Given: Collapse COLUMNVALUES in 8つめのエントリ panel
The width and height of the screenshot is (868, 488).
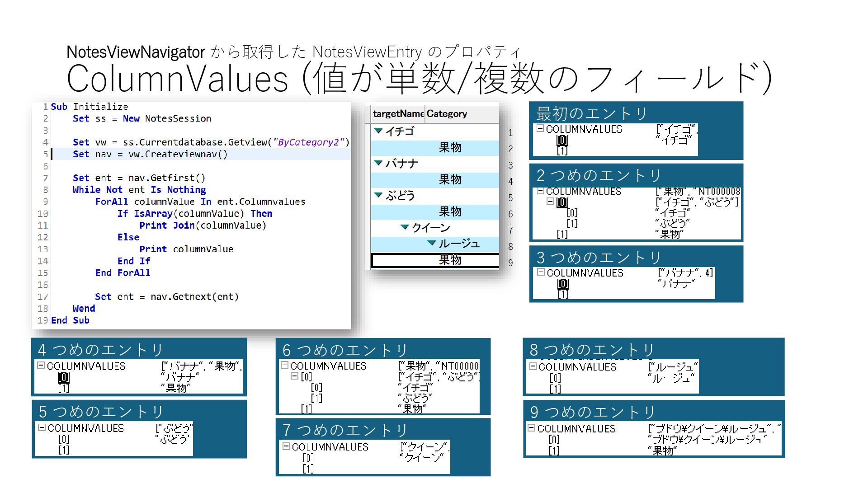Looking at the screenshot, I should (x=533, y=366).
